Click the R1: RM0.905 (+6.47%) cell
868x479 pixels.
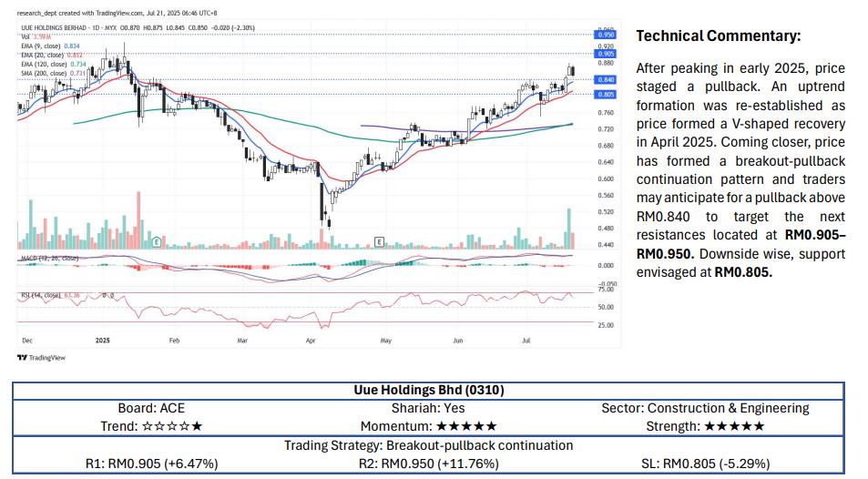[x=152, y=464]
